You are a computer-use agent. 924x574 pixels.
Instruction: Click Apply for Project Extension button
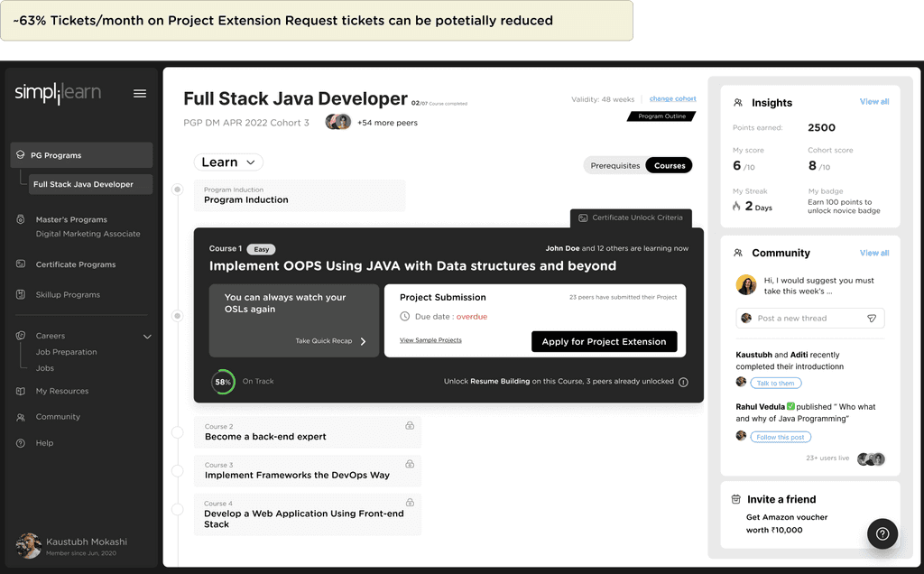[604, 341]
